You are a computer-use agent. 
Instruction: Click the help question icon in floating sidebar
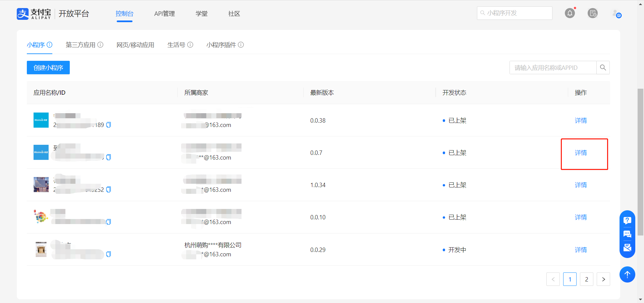[627, 220]
